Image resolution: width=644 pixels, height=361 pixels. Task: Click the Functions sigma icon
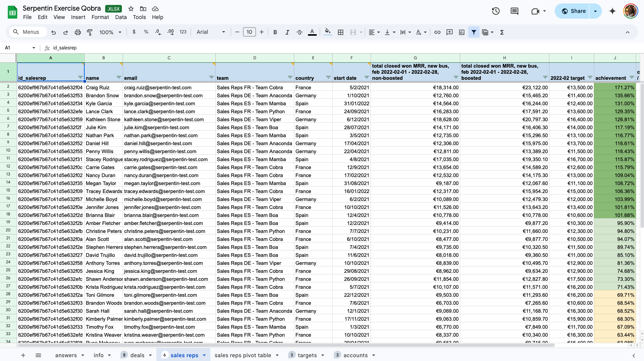(502, 32)
